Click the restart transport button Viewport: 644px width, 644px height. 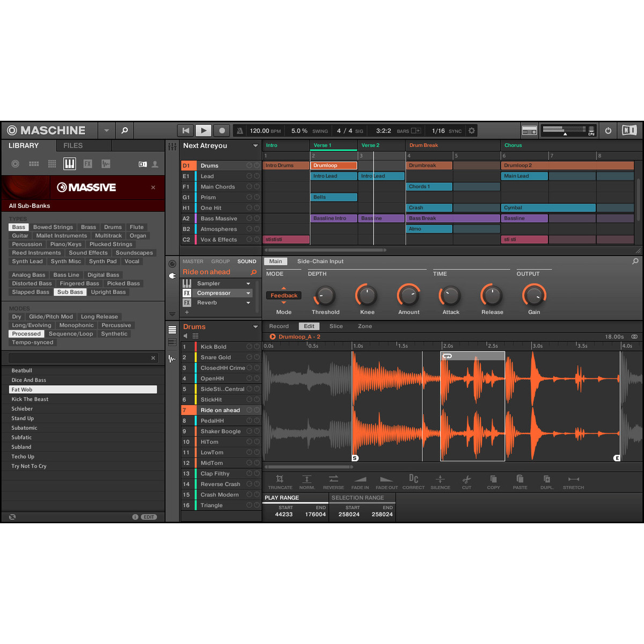(186, 130)
